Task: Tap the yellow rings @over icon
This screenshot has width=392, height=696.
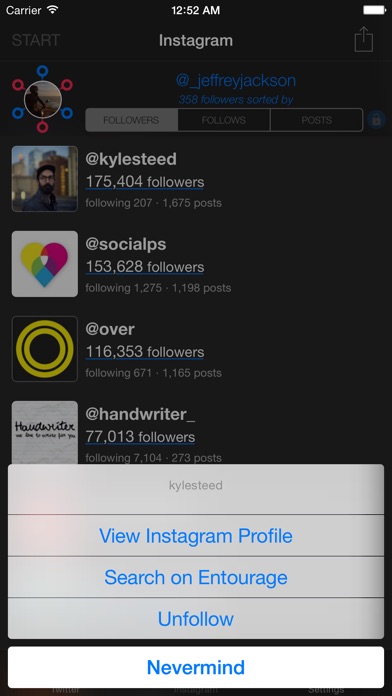Action: [x=44, y=349]
